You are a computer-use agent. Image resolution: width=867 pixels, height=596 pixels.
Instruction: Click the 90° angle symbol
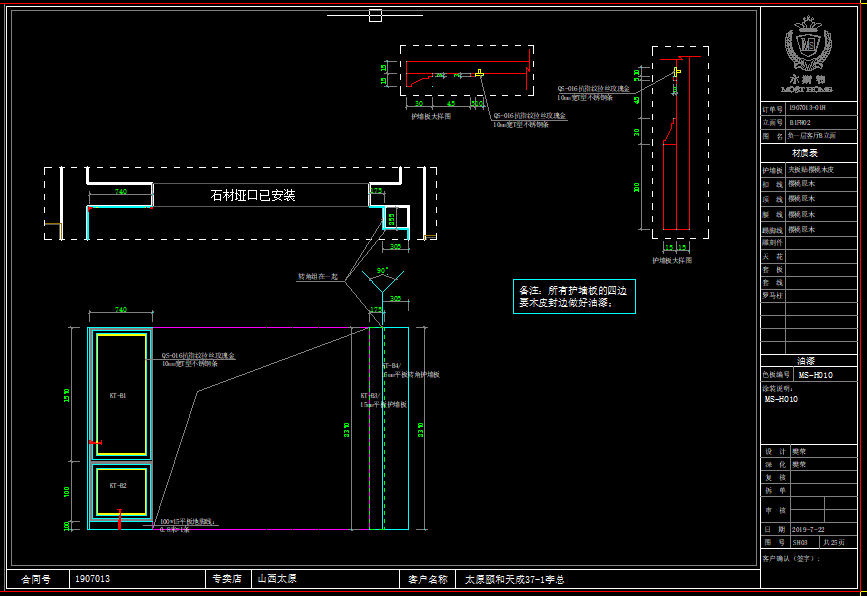coord(380,272)
